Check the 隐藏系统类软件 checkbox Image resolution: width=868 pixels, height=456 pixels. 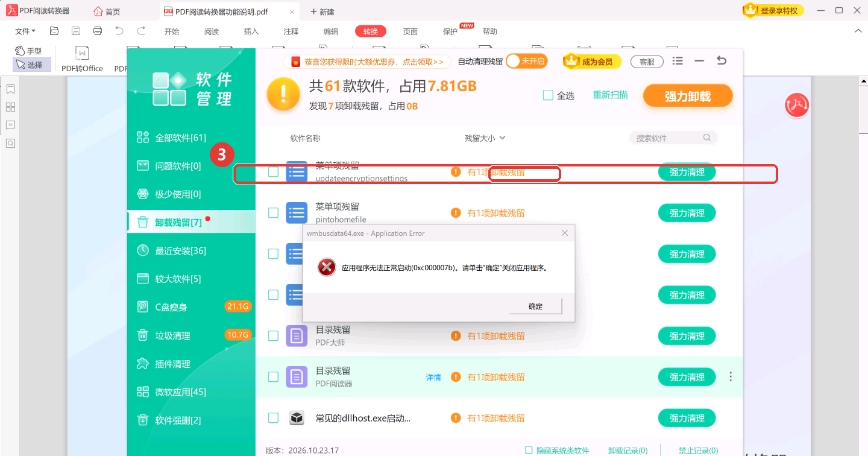pos(529,450)
